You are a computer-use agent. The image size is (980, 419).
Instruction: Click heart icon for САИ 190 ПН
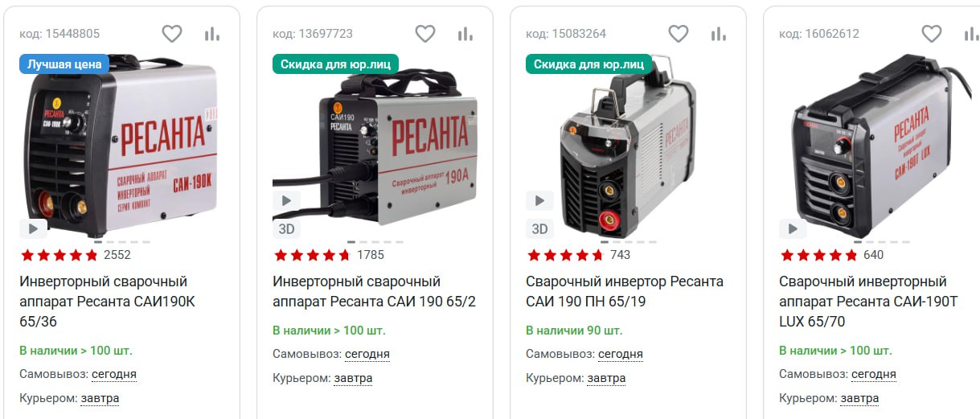point(679,34)
